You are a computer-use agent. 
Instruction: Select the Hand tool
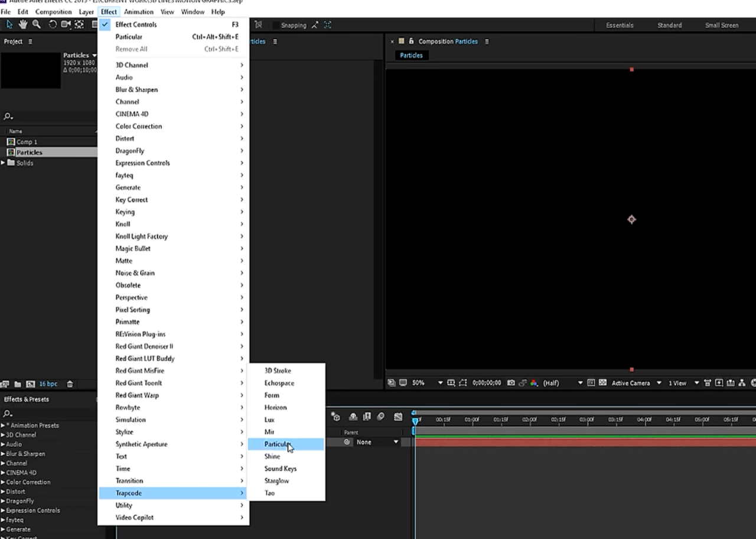23,25
